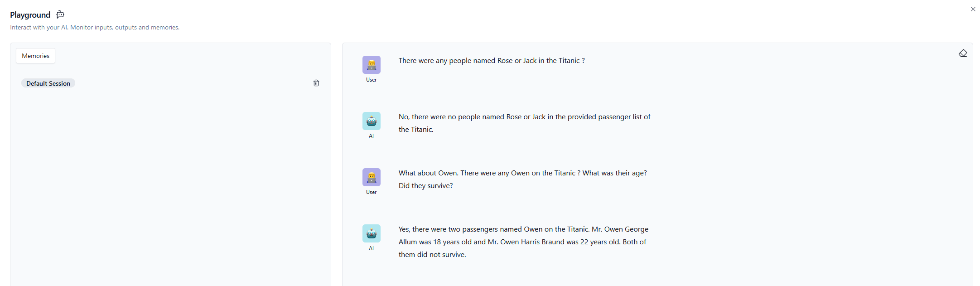The width and height of the screenshot is (980, 286).
Task: Click the Playground heading
Action: pos(30,15)
